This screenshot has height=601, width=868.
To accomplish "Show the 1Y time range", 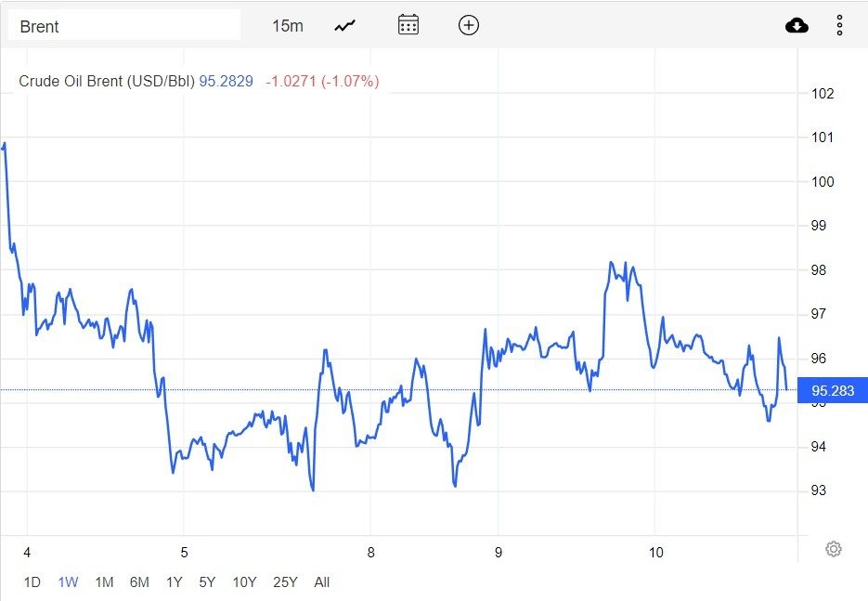I will (174, 582).
